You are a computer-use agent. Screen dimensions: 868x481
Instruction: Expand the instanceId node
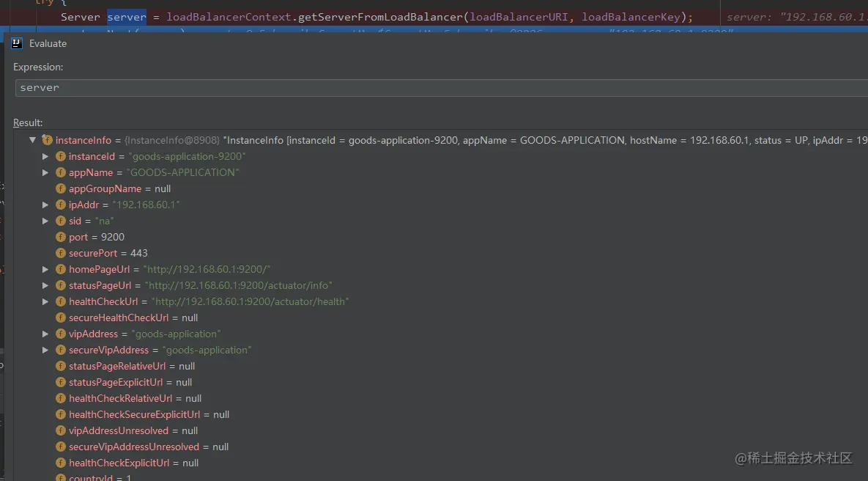pyautogui.click(x=45, y=156)
